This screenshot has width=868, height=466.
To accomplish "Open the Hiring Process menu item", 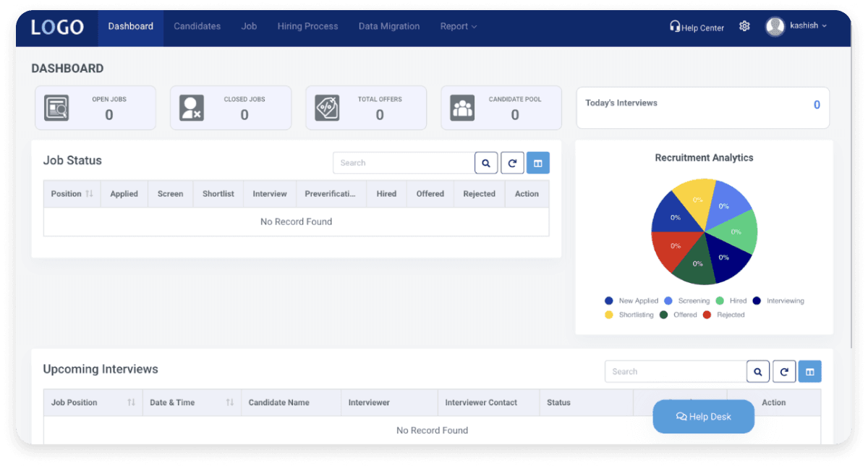I will 307,26.
